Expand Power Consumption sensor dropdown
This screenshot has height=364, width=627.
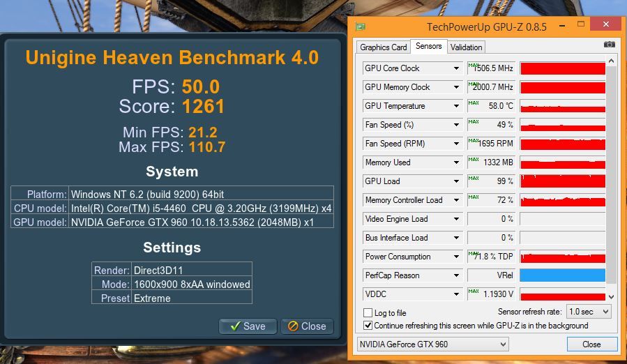tap(456, 257)
